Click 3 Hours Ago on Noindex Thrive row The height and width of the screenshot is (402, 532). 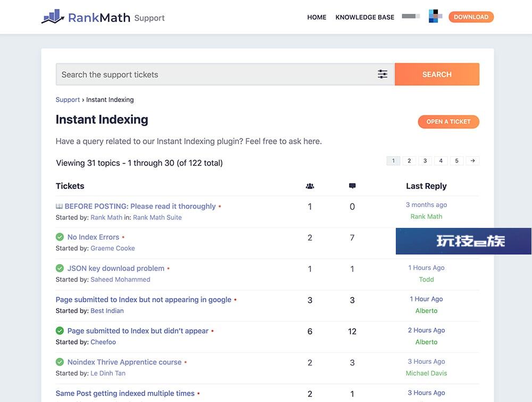coord(427,361)
